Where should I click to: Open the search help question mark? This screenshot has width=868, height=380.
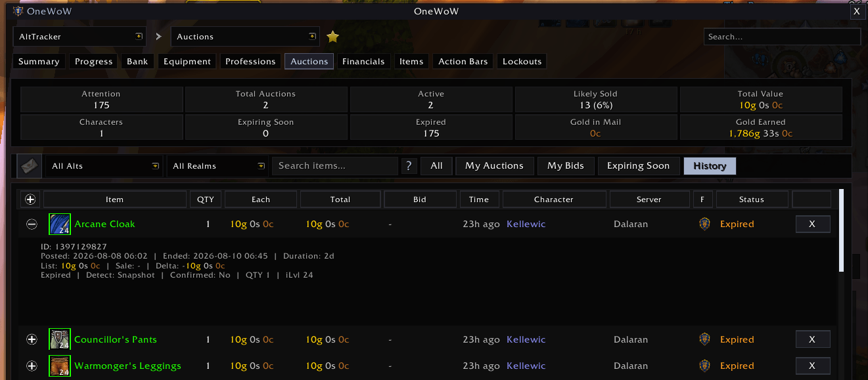click(x=409, y=166)
